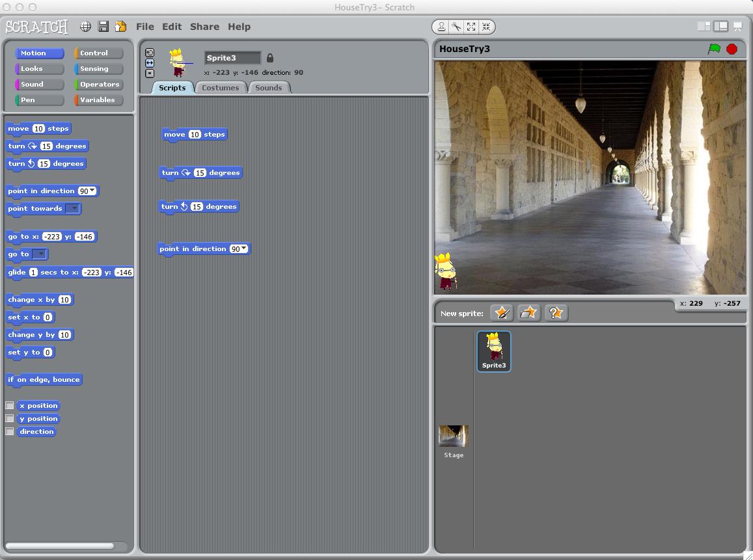
Task: Expand the go to block dropdown
Action: (x=40, y=254)
